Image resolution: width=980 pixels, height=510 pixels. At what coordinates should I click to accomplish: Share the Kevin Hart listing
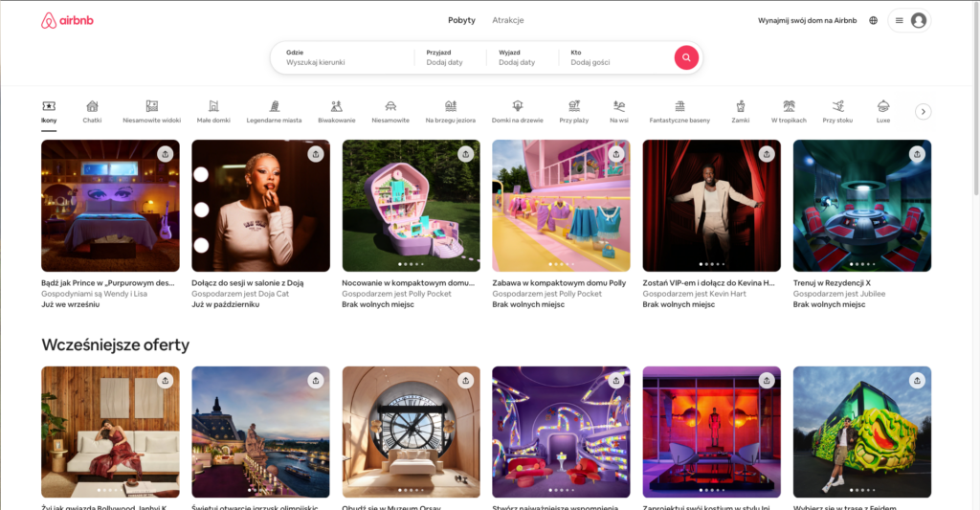[x=767, y=154]
